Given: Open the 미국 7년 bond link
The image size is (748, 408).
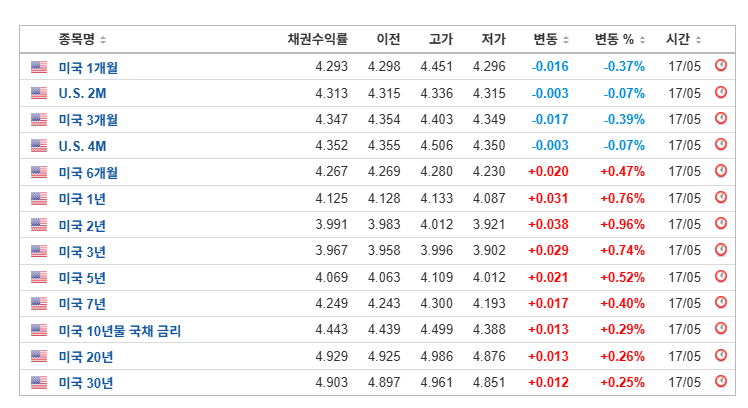Looking at the screenshot, I should click(x=82, y=303).
